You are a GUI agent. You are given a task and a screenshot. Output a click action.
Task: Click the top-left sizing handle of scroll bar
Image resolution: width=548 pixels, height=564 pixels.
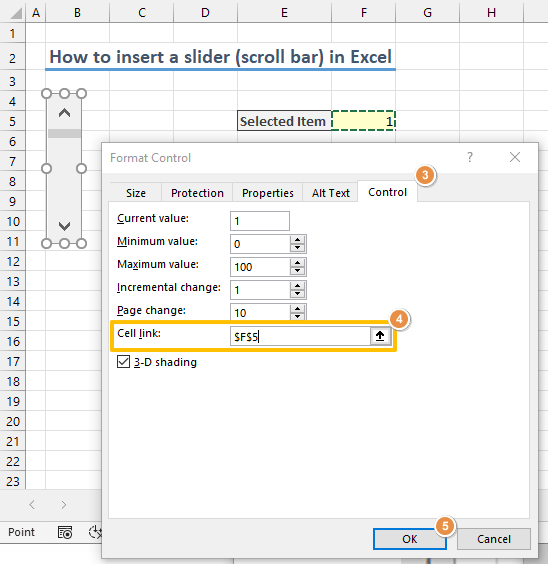point(46,94)
